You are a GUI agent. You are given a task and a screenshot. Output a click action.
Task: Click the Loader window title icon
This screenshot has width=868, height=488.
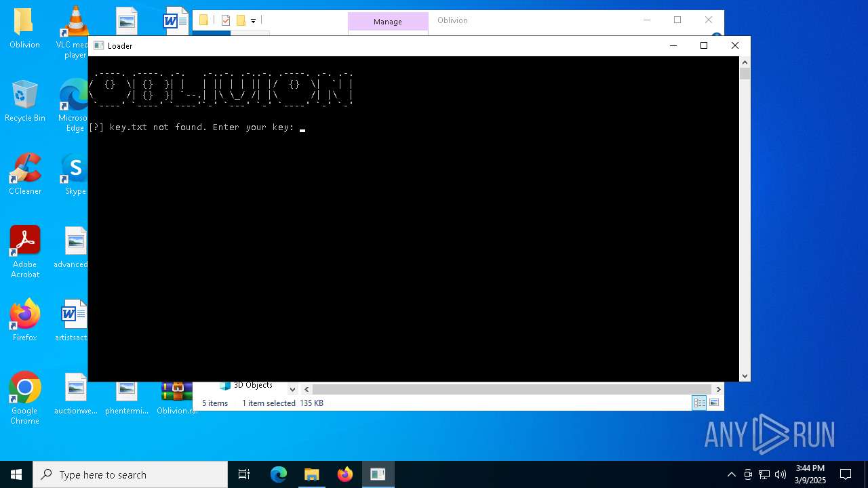coord(99,45)
